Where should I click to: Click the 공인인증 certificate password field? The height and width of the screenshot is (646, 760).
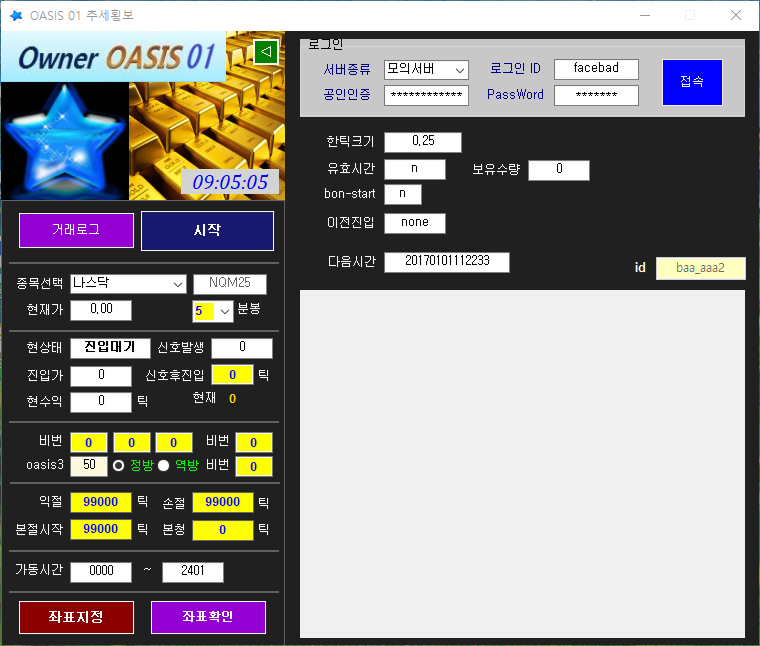click(426, 95)
